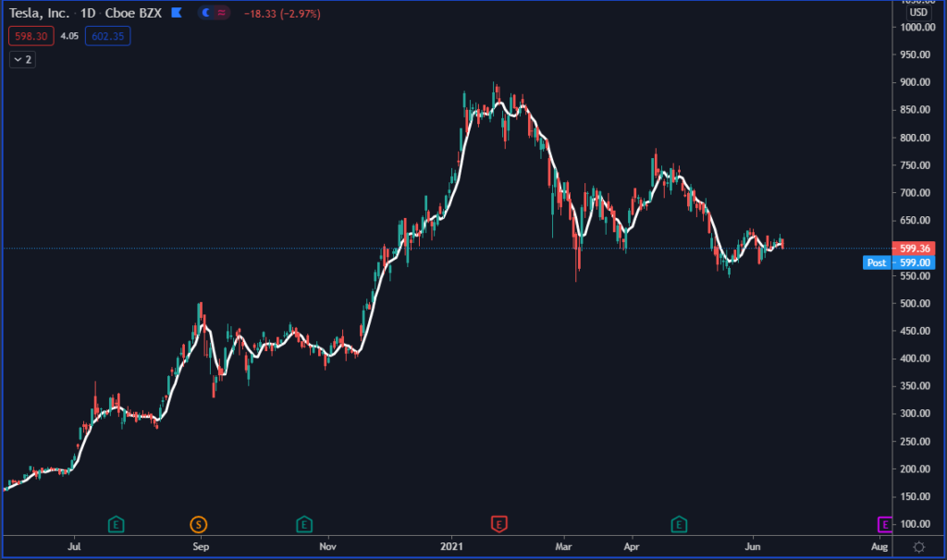Click the 250.00 price axis label
The width and height of the screenshot is (947, 560).
point(915,442)
